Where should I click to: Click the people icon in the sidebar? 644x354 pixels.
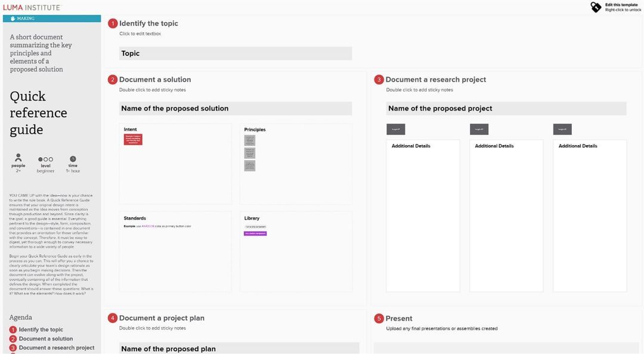18,158
